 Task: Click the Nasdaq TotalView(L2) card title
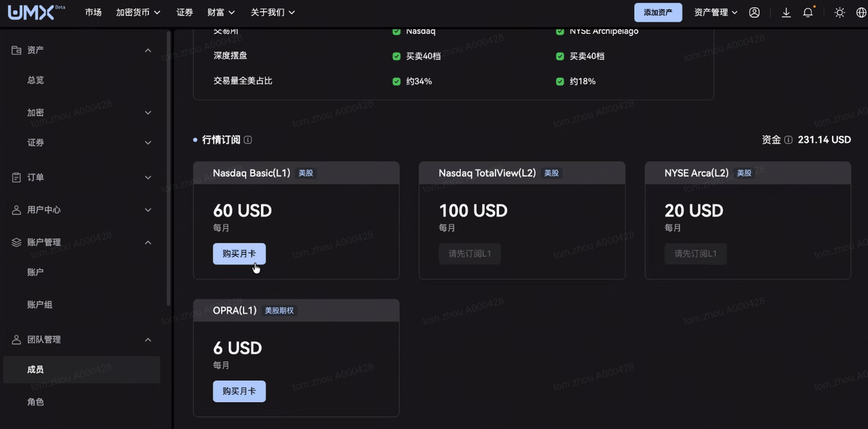click(487, 173)
